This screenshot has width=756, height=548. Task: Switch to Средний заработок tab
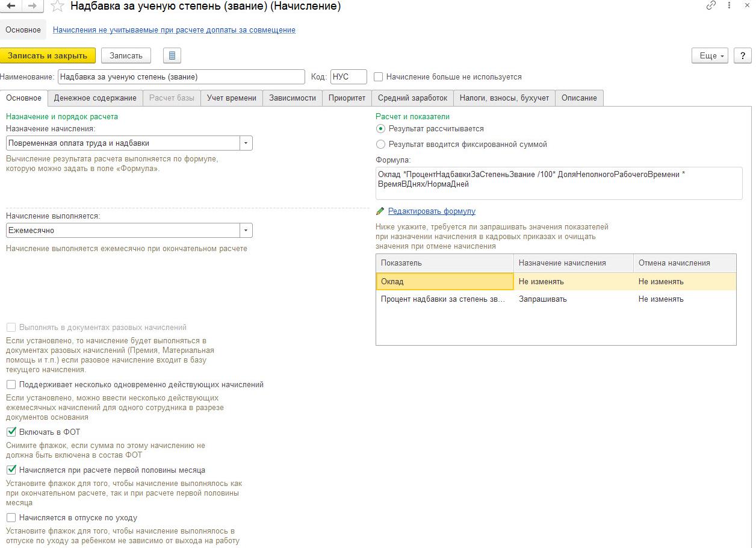pyautogui.click(x=412, y=98)
